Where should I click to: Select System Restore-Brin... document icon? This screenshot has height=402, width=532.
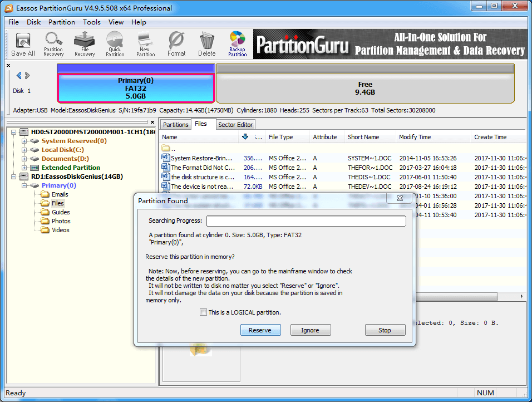(x=166, y=158)
